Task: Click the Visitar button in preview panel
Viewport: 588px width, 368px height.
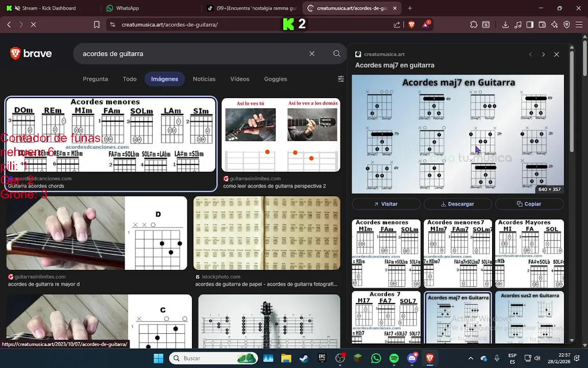Action: click(386, 204)
